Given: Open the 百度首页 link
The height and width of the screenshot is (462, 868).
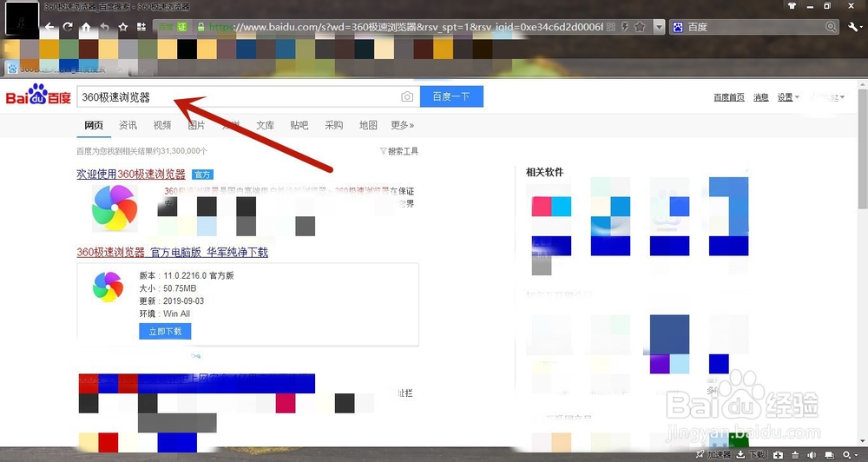Looking at the screenshot, I should 729,97.
